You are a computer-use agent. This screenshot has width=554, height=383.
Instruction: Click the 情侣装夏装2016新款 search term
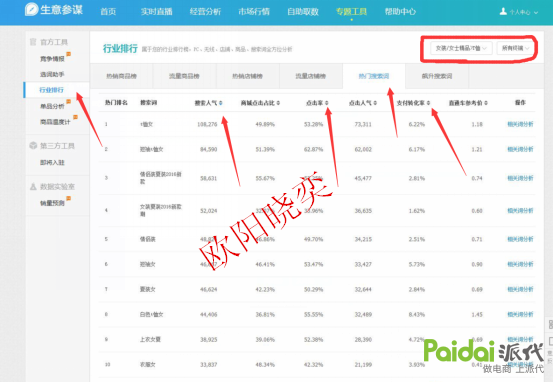[x=161, y=178]
